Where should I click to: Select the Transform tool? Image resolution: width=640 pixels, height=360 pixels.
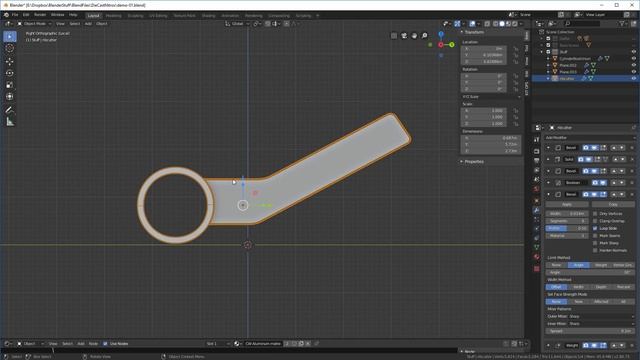pyautogui.click(x=10, y=97)
